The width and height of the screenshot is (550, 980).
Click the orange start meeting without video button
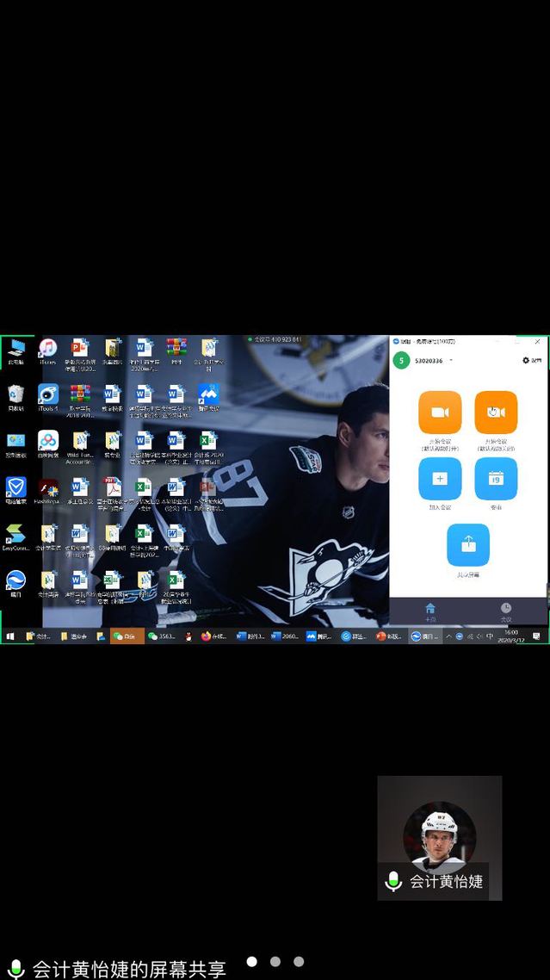tap(496, 412)
